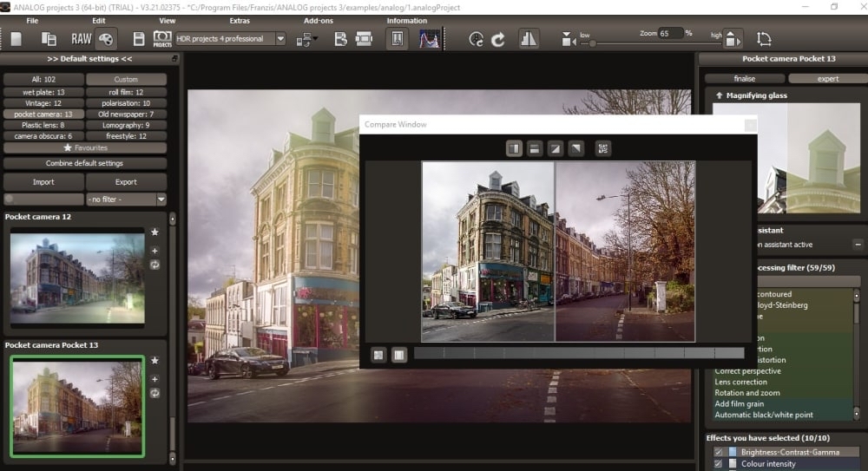Open the histogram display icon

click(x=429, y=39)
